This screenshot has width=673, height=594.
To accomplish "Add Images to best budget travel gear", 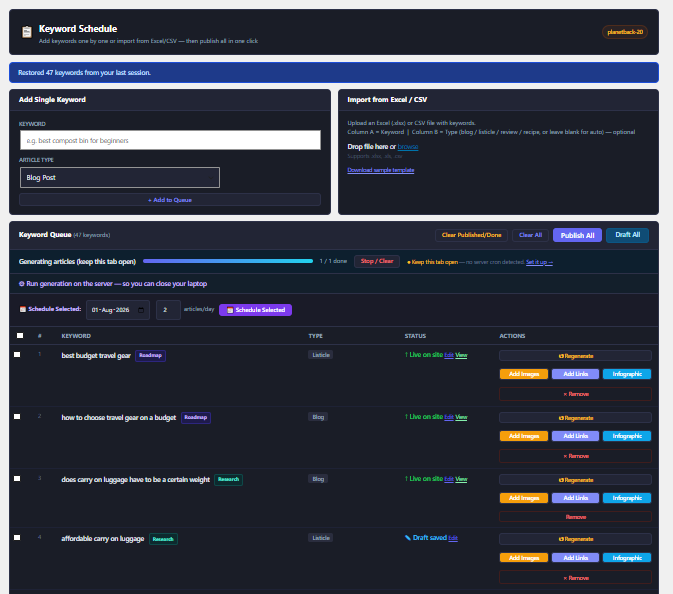I will point(524,374).
